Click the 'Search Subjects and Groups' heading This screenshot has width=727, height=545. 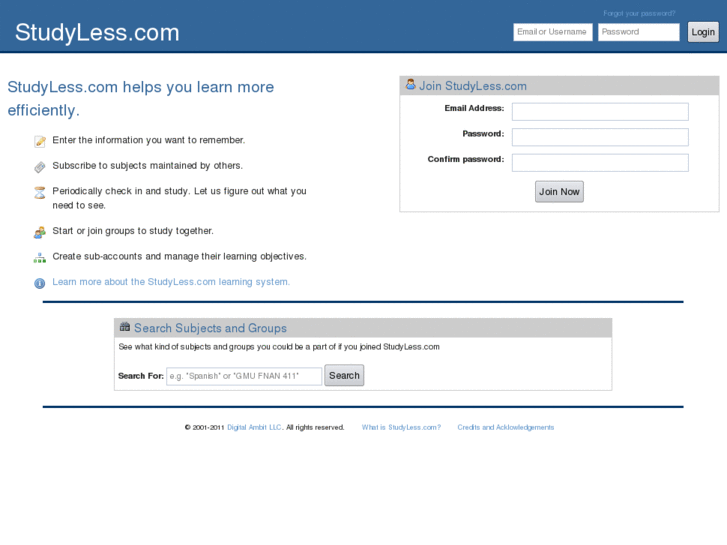(210, 328)
